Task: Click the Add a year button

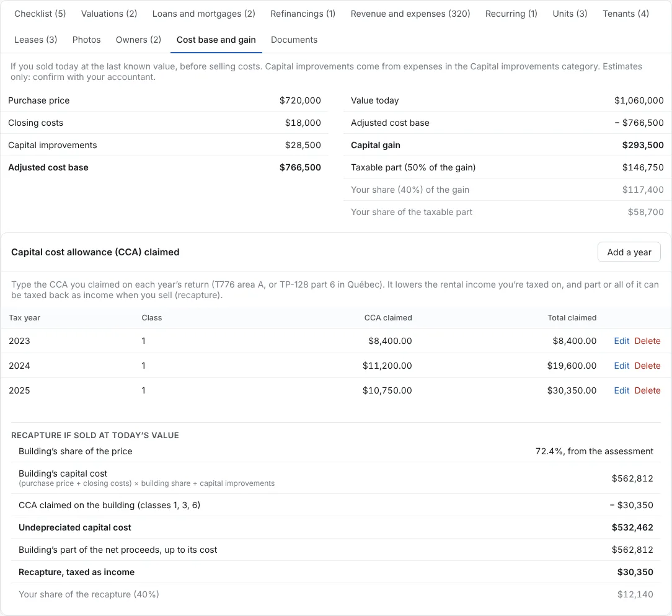Action: 629,252
